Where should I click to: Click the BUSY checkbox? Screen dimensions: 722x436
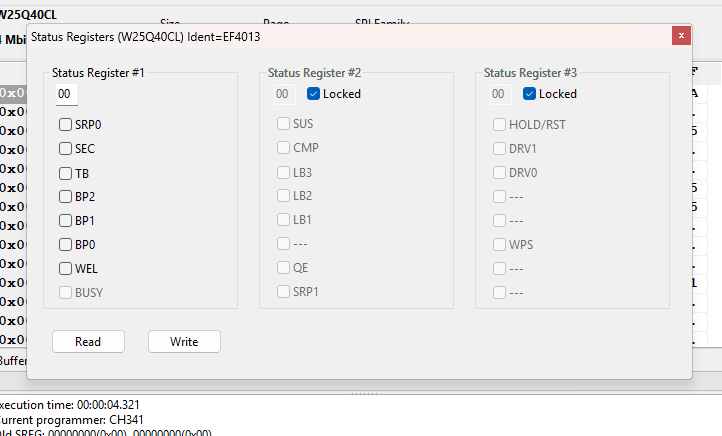[65, 292]
